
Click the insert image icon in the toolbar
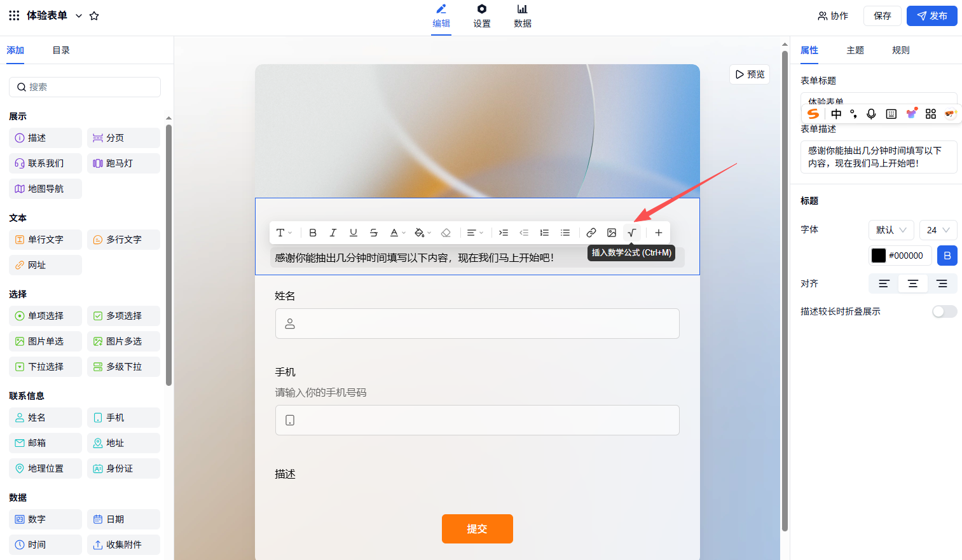click(x=612, y=233)
